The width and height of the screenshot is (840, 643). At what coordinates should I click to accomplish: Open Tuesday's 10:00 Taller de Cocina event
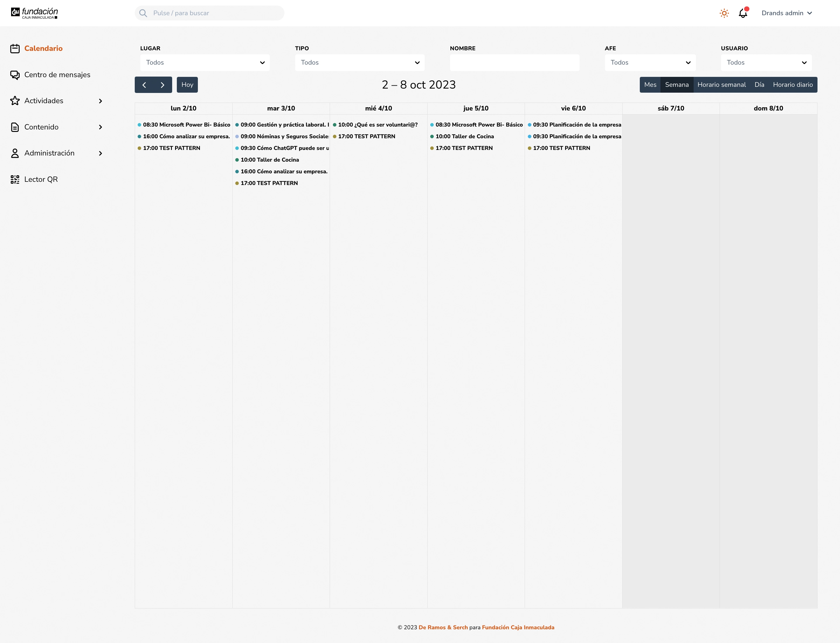click(x=269, y=160)
